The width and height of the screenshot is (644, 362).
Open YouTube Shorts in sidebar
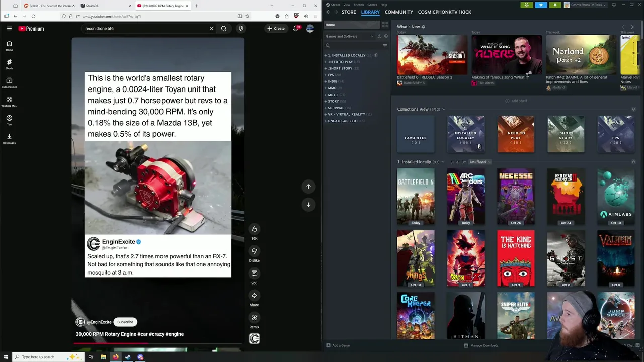point(9,64)
